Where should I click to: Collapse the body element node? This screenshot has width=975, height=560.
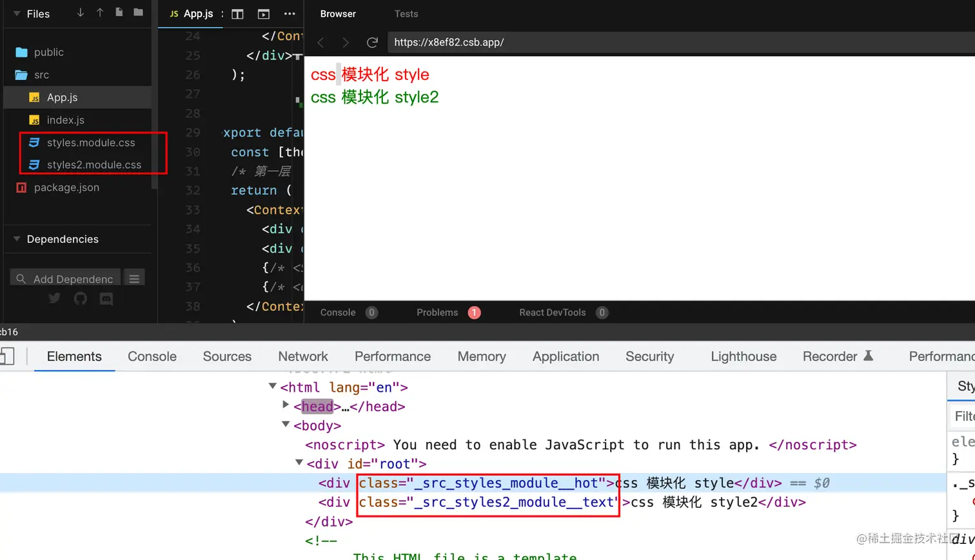tap(286, 425)
